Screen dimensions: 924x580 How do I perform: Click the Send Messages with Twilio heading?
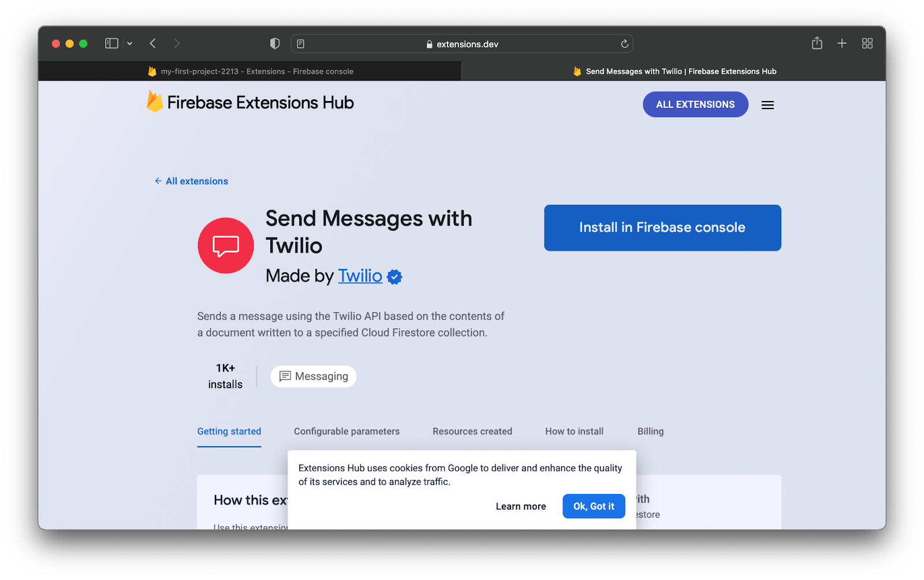point(369,232)
